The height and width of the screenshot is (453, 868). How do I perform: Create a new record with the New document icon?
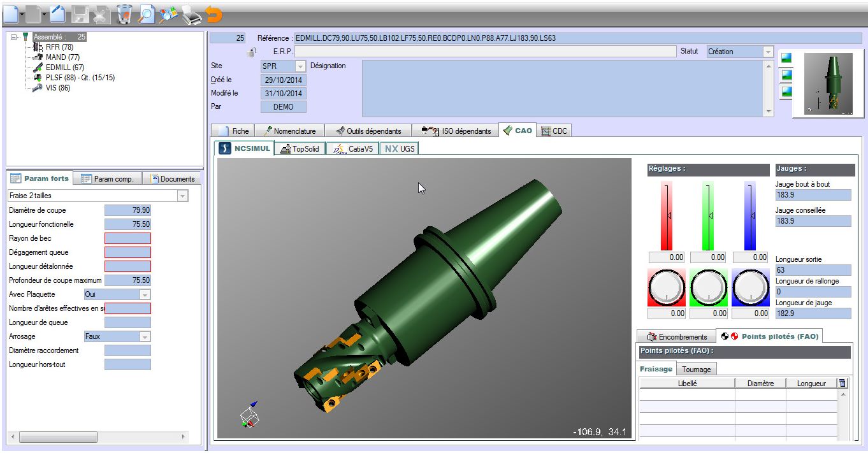10,13
